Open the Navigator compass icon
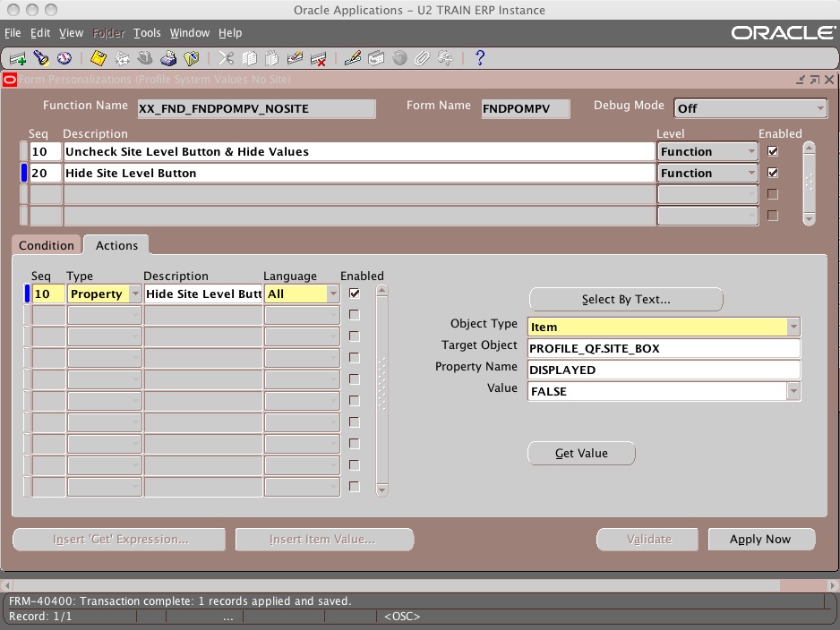Screen dimensions: 840x630 click(x=64, y=58)
